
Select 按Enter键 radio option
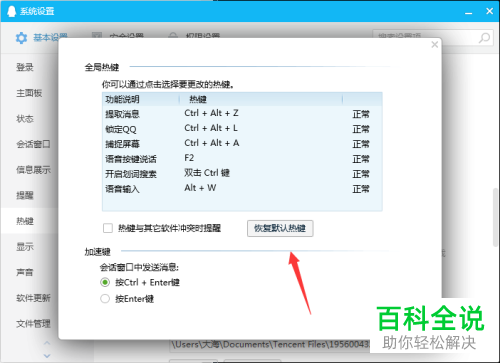(105, 299)
